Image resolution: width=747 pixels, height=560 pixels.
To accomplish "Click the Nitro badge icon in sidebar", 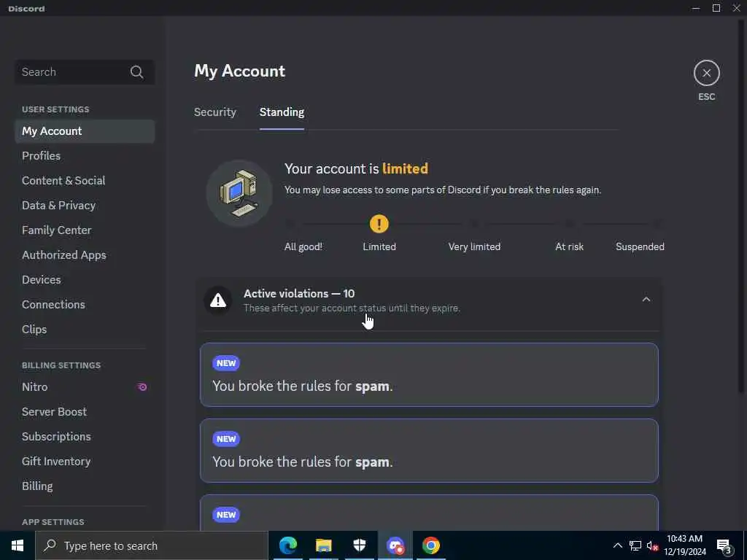I will coord(142,387).
